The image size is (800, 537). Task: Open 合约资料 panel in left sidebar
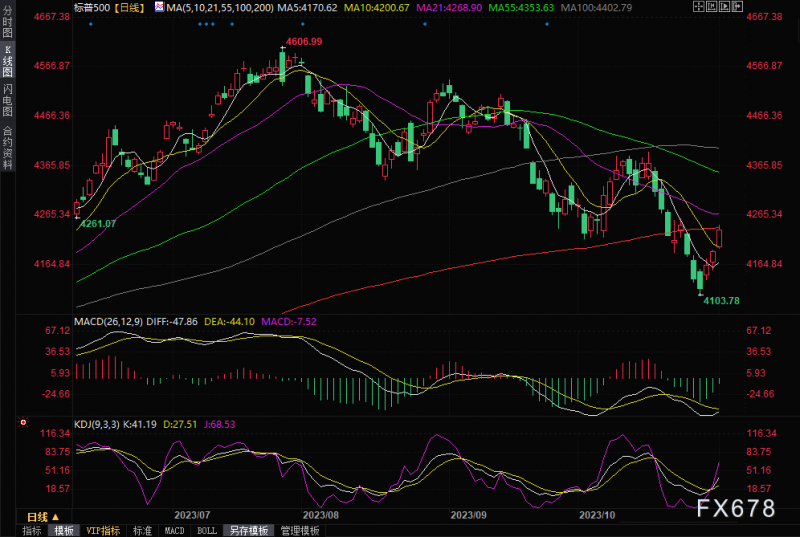[7, 146]
